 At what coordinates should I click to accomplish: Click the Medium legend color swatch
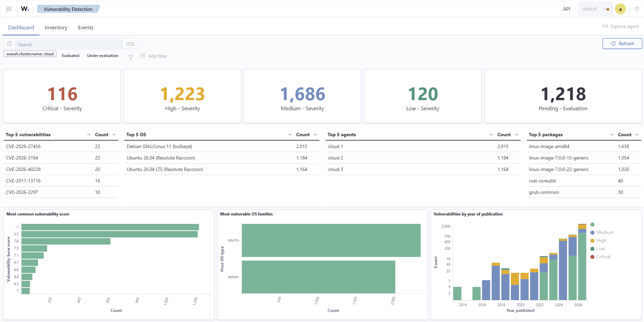592,233
